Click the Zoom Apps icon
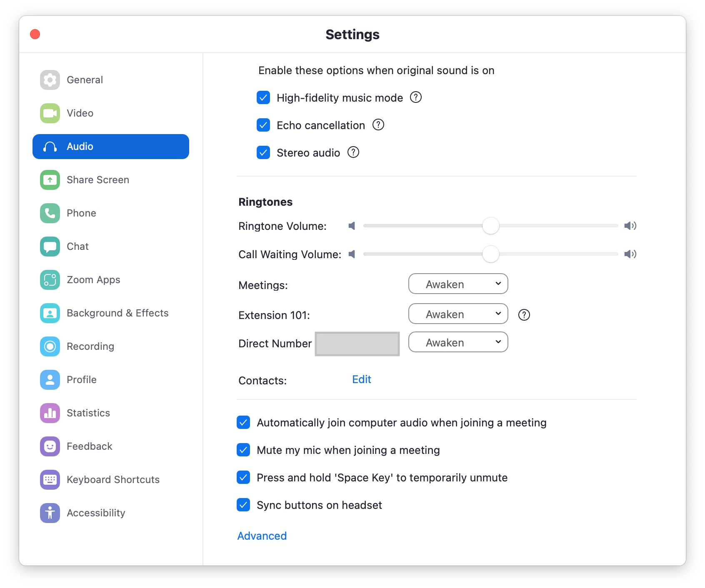The height and width of the screenshot is (588, 705). (x=50, y=280)
